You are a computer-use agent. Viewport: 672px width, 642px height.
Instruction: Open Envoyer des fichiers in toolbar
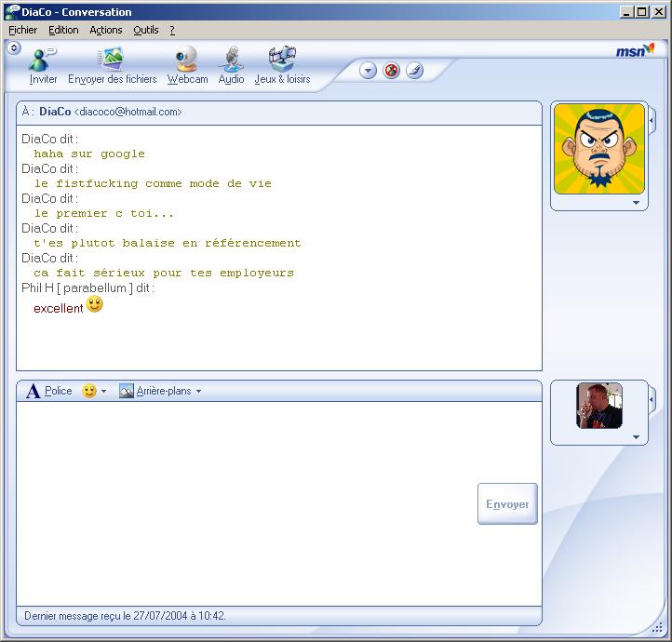112,65
